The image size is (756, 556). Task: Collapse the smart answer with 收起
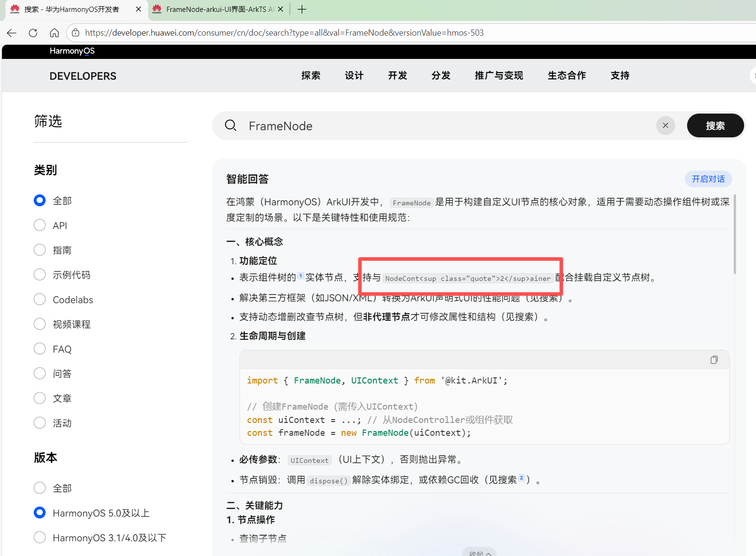479,553
